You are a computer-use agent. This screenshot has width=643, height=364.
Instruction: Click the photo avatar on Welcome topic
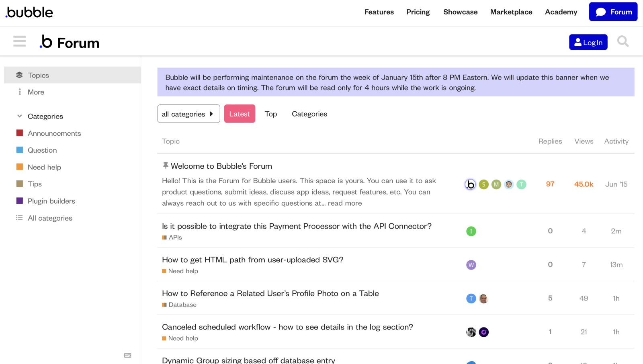(x=509, y=184)
